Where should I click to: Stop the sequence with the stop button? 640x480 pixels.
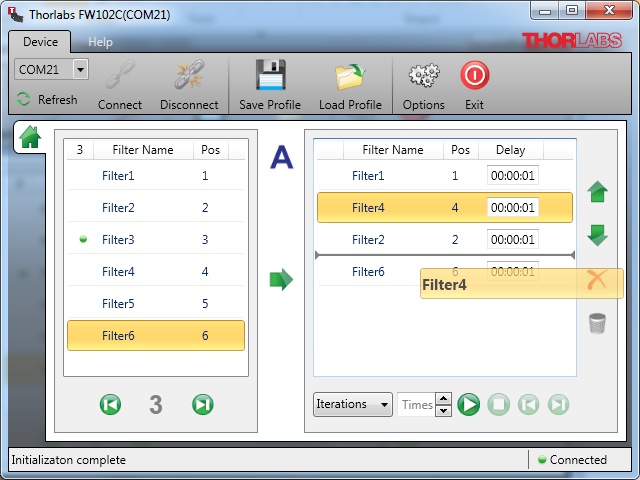coord(499,404)
